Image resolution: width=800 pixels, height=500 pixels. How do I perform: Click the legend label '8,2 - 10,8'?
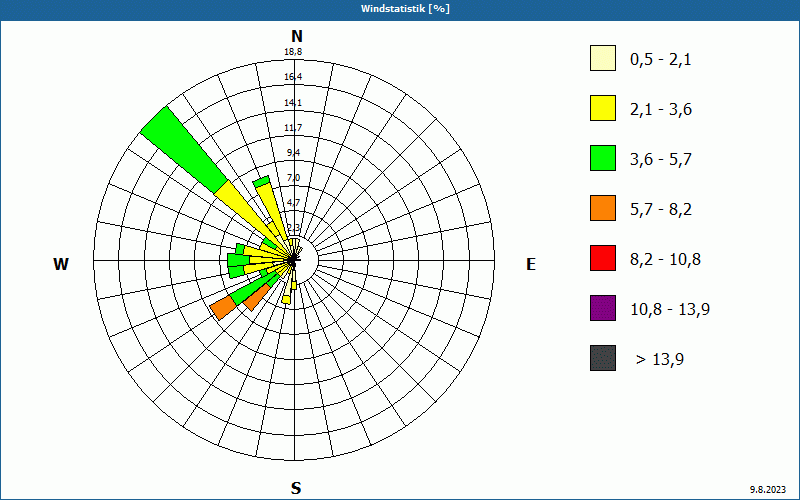pyautogui.click(x=665, y=260)
